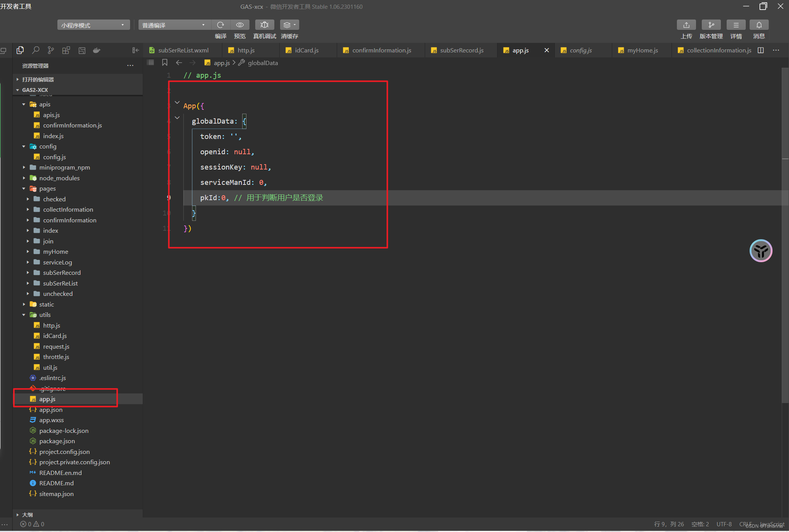Click the upload icon button
The width and height of the screenshot is (789, 532).
coord(686,25)
